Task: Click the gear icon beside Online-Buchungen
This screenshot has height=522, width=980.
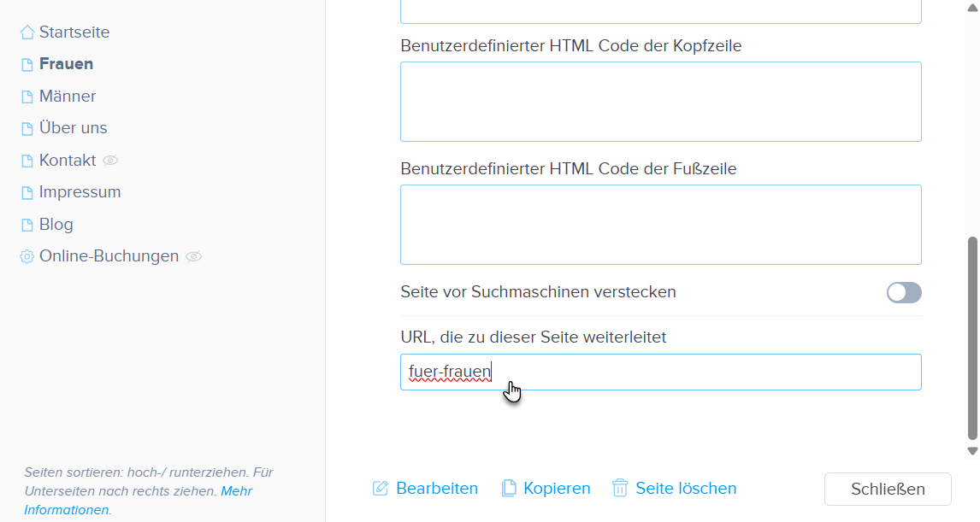Action: 27,256
